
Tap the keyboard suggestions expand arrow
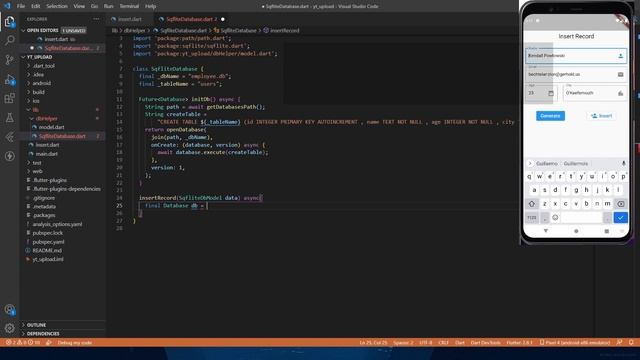click(530, 163)
